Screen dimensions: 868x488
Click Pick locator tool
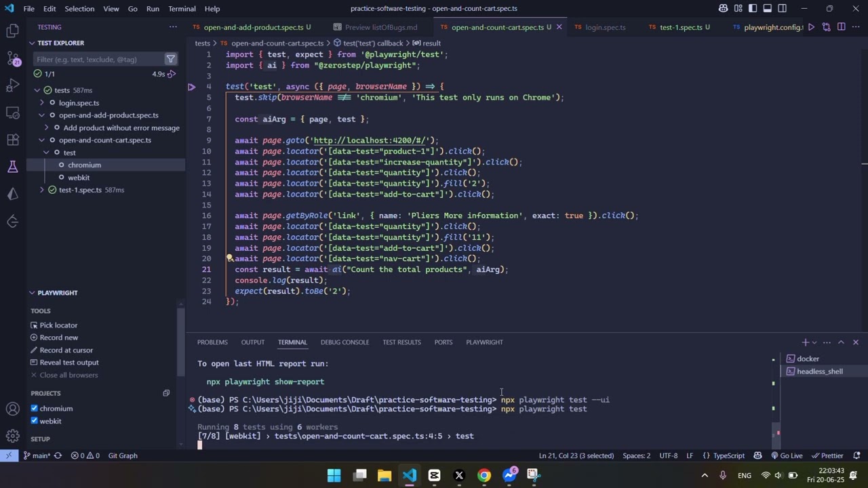coord(58,325)
